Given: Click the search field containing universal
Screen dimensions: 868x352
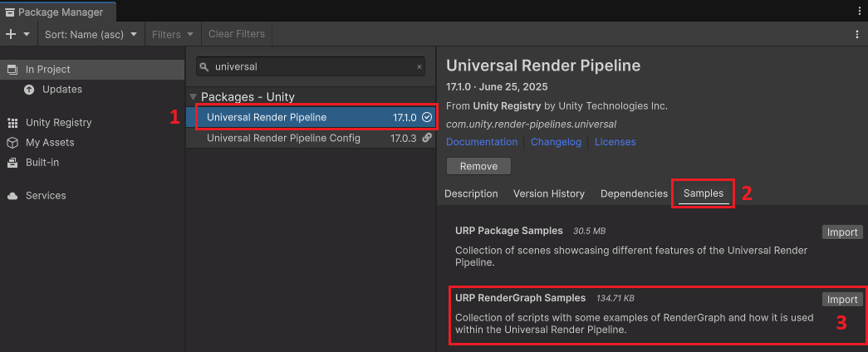Looking at the screenshot, I should pyautogui.click(x=311, y=66).
